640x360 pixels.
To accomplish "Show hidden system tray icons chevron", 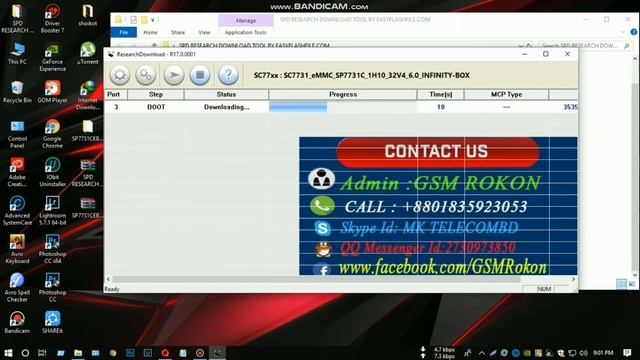I will pos(482,353).
